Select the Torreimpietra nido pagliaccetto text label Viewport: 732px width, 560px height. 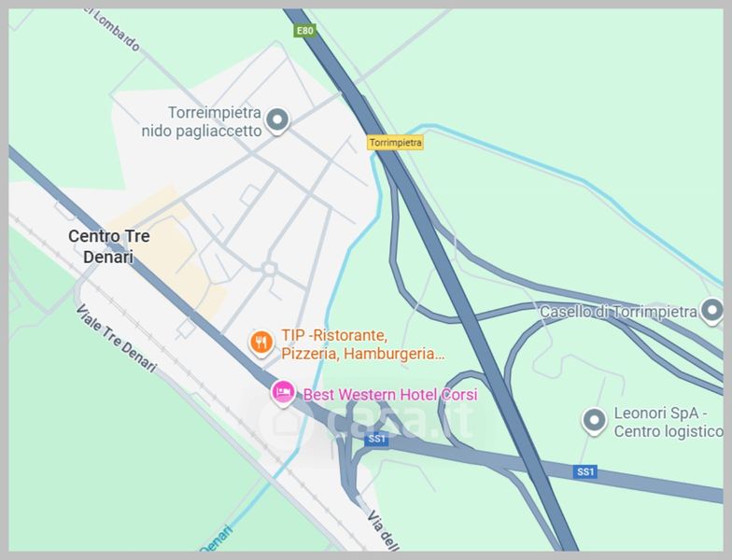[202, 121]
